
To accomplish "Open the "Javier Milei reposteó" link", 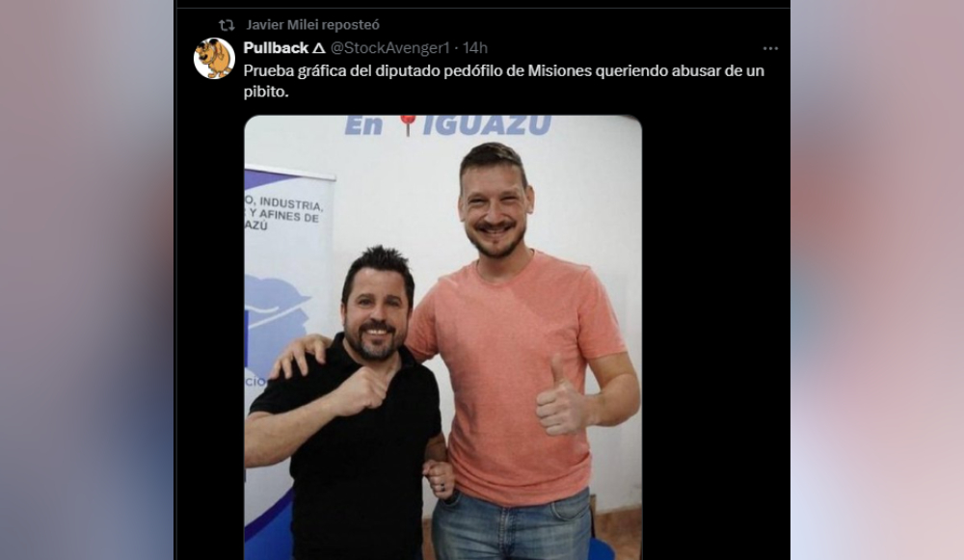I will pos(313,25).
